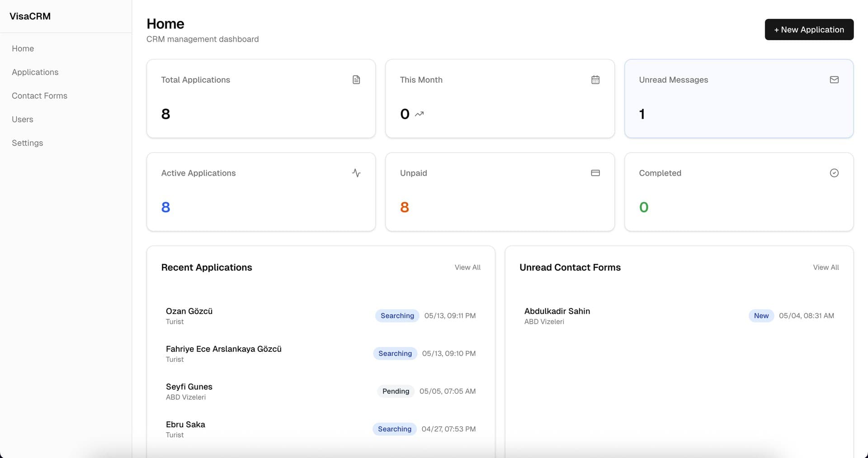Open the Home sidebar item
The width and height of the screenshot is (868, 458).
tap(23, 48)
